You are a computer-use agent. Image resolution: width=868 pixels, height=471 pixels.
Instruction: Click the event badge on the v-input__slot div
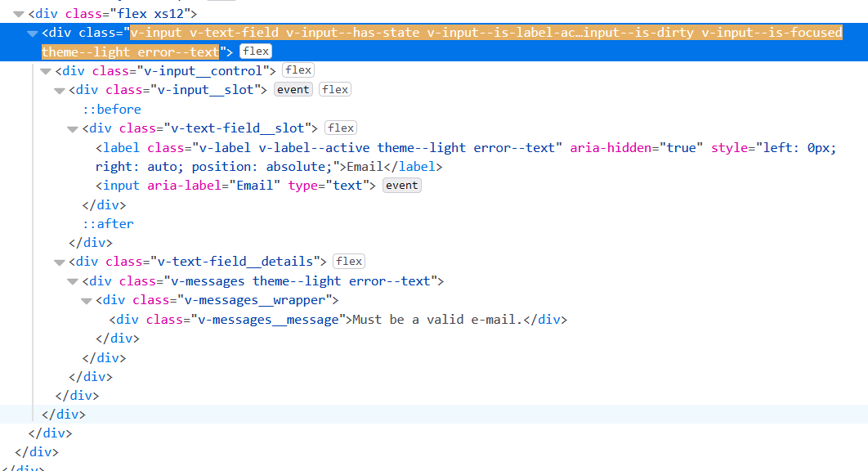pyautogui.click(x=293, y=89)
